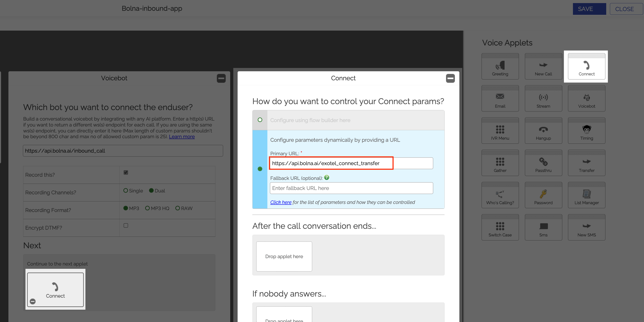The width and height of the screenshot is (644, 322).
Task: Select the Switch Case applet
Action: tap(500, 227)
